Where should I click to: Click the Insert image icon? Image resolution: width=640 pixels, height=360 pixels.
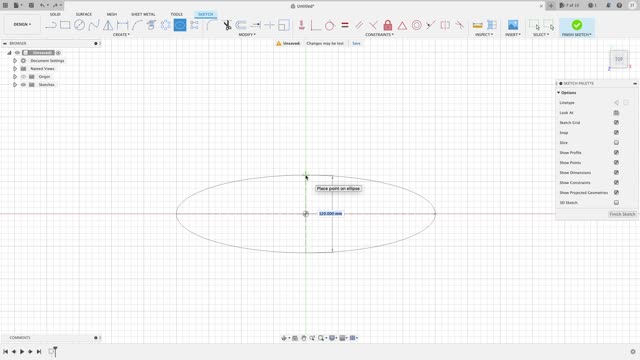pyautogui.click(x=513, y=25)
